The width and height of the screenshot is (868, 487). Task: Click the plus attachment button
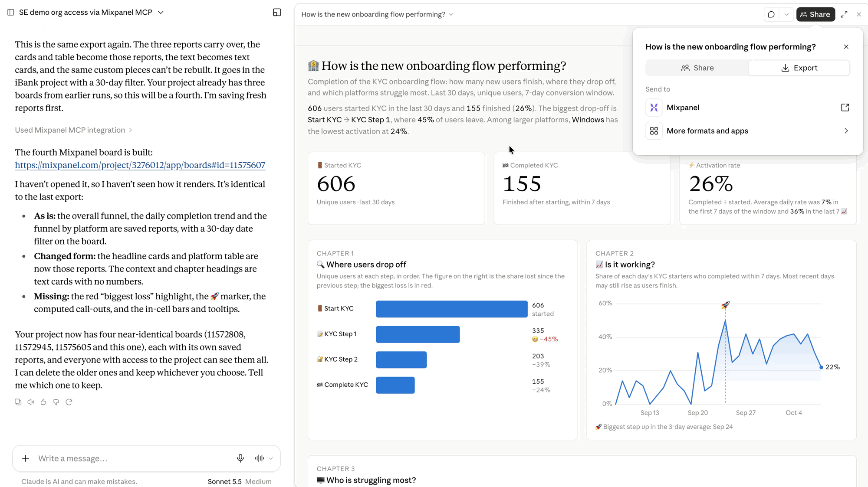pyautogui.click(x=26, y=458)
